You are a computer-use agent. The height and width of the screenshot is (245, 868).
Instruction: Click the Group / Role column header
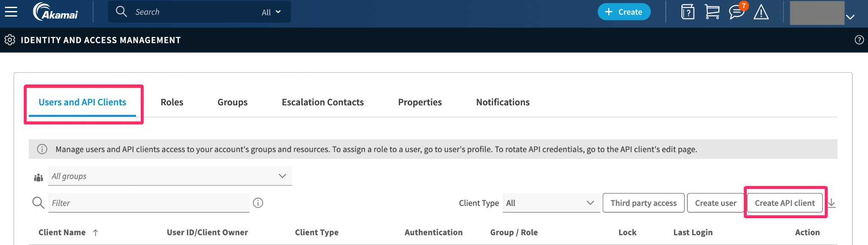coord(514,232)
